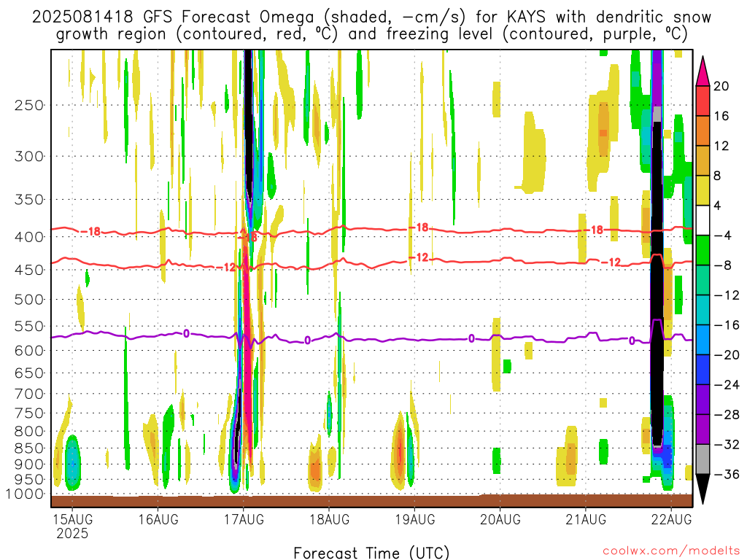Click the colorbar label -20
Image resolution: width=747 pixels, height=560 pixels.
click(727, 355)
